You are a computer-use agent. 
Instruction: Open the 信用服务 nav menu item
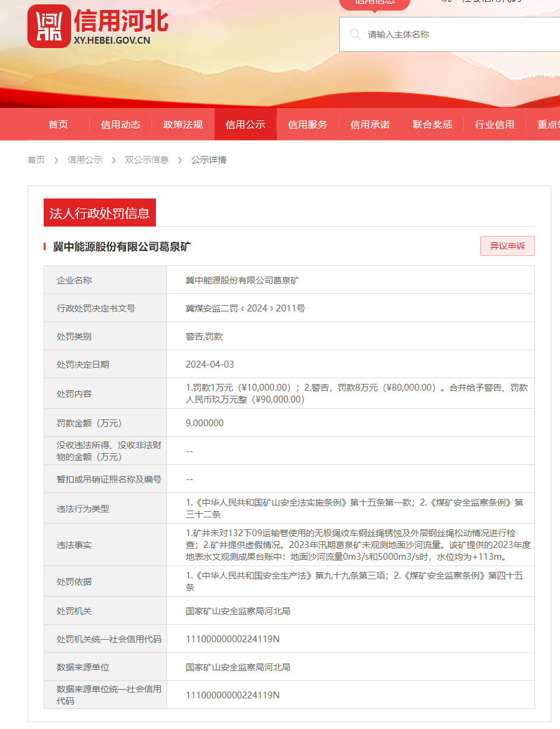(x=307, y=125)
